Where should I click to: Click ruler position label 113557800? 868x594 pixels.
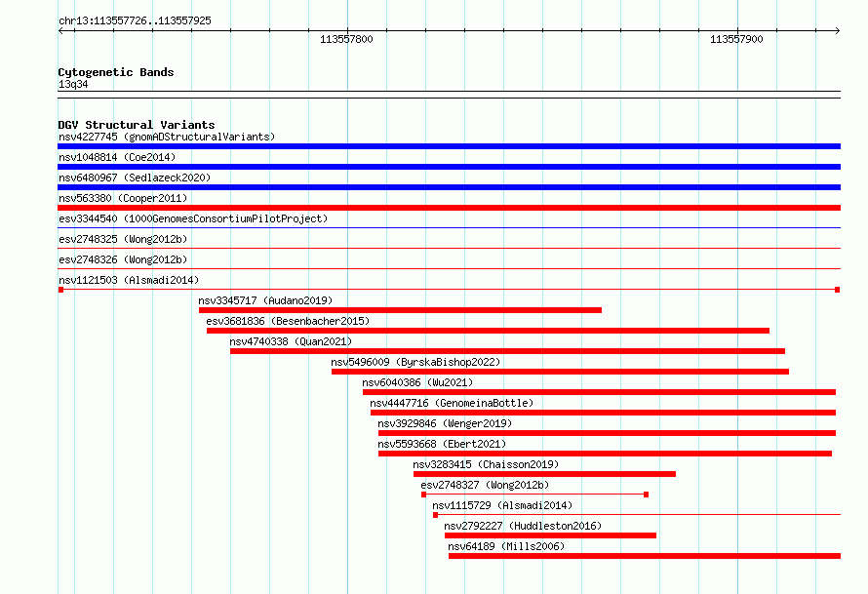point(346,39)
